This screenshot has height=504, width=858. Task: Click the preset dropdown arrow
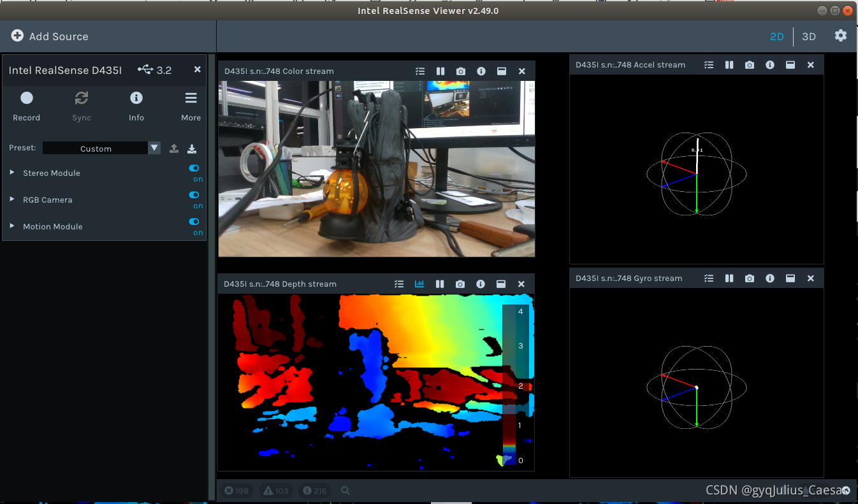tap(154, 148)
